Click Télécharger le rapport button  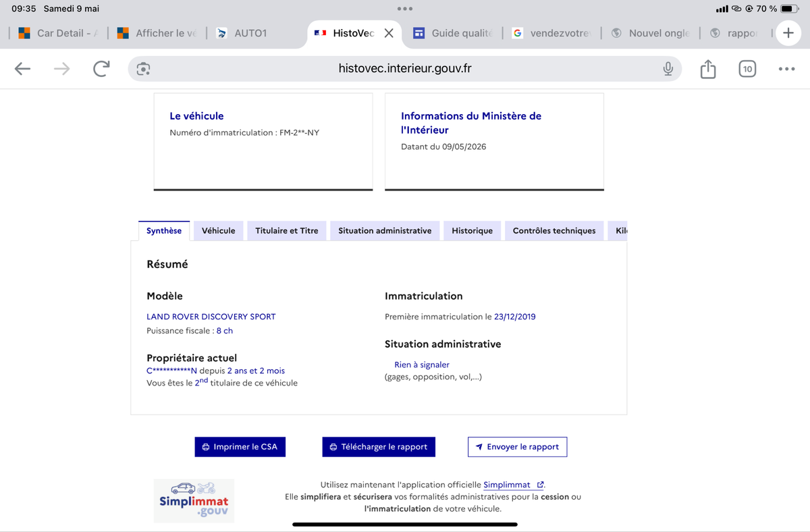pos(379,447)
